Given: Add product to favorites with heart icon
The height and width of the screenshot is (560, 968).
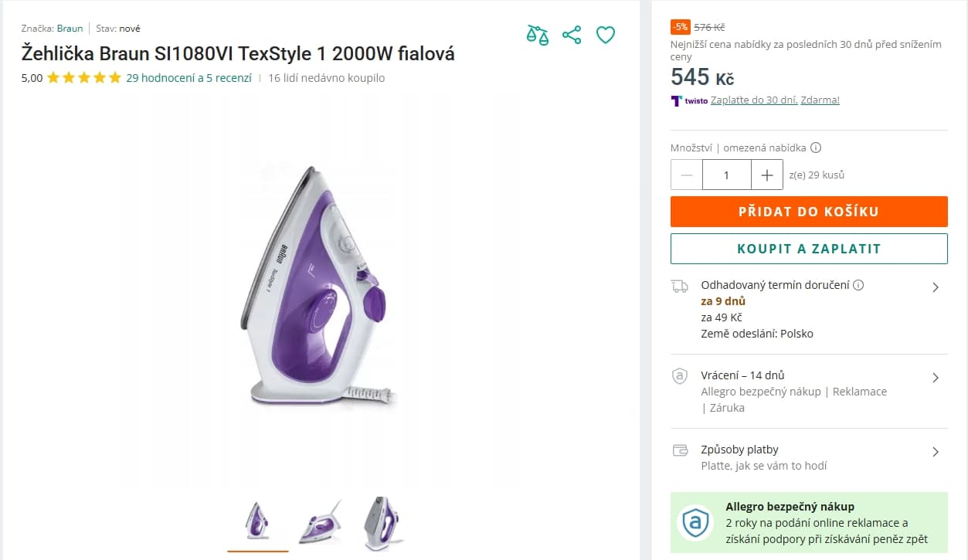Looking at the screenshot, I should click(x=606, y=35).
